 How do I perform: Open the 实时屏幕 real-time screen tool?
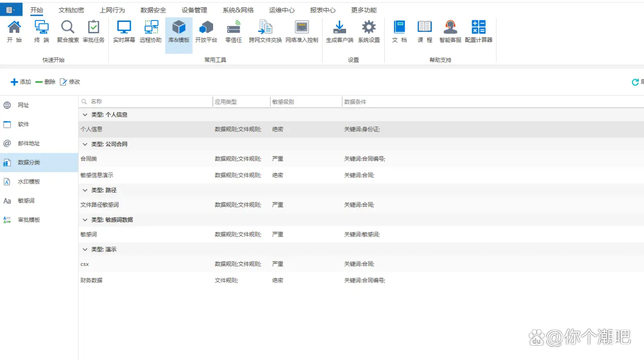click(124, 31)
